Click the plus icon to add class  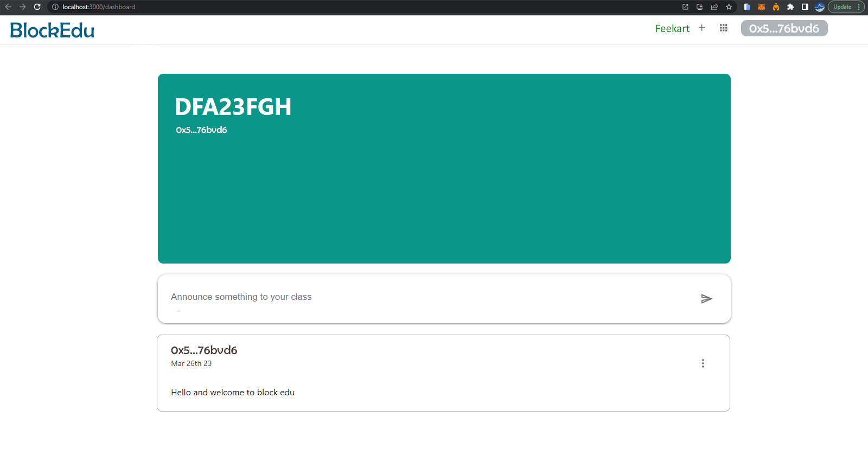click(x=701, y=28)
